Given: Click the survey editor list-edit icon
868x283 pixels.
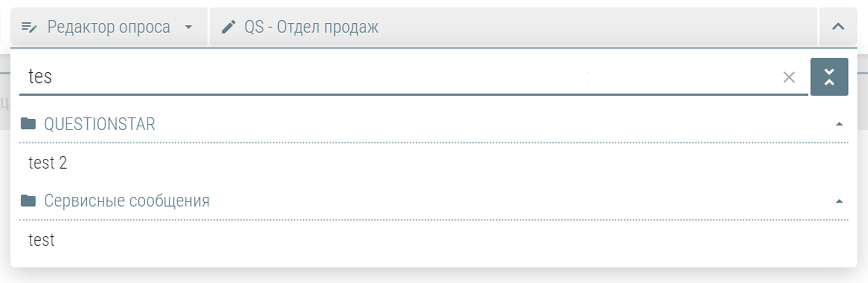Looking at the screenshot, I should coord(29,27).
